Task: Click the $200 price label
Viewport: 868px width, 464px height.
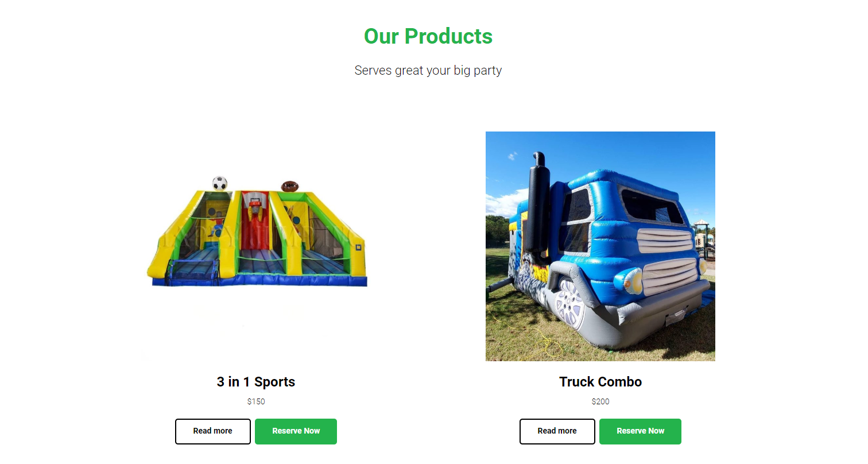Action: (600, 401)
